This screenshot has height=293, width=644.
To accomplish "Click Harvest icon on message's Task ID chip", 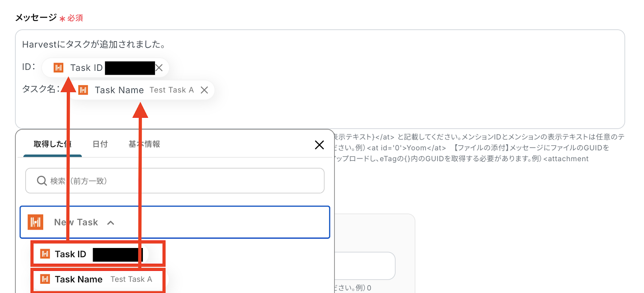I will (58, 68).
